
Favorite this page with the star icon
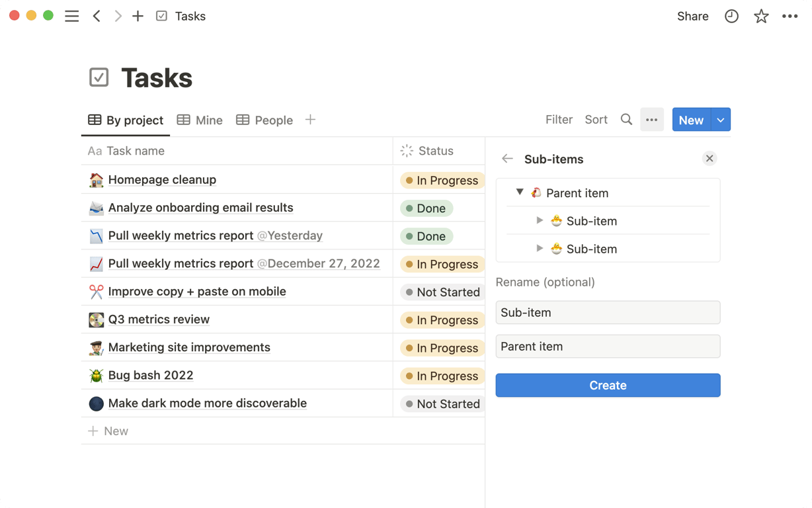(x=761, y=17)
